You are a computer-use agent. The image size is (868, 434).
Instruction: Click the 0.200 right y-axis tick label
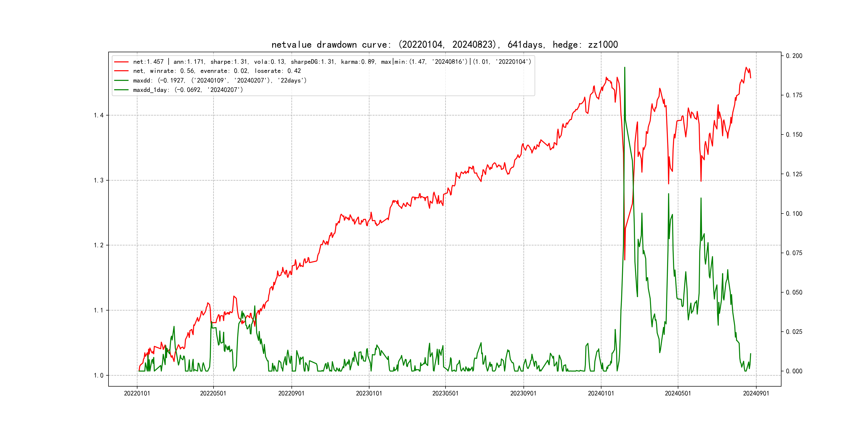(x=794, y=56)
